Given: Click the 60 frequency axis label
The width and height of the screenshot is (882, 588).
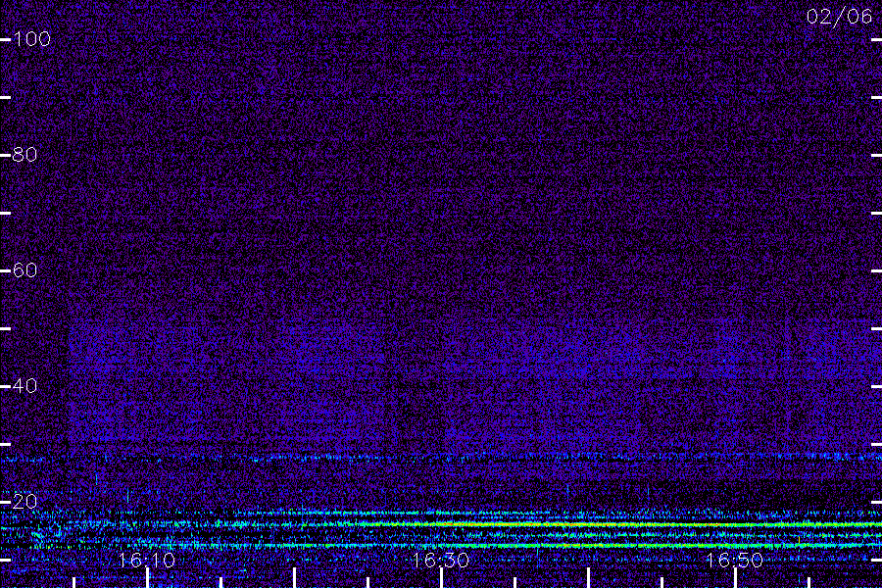Looking at the screenshot, I should coord(24,270).
